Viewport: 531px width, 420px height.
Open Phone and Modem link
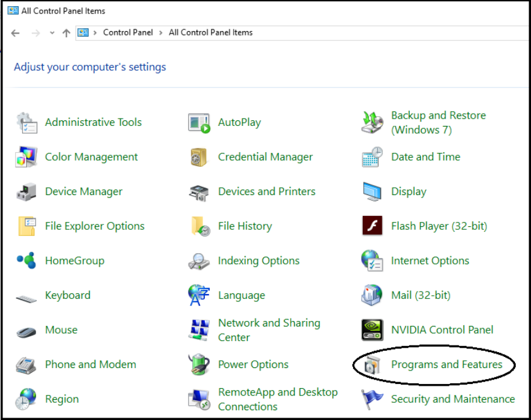tap(91, 364)
